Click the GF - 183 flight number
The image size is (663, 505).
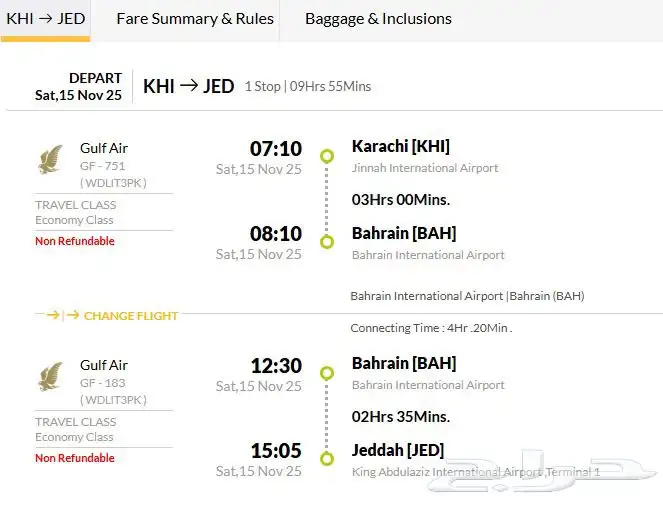[103, 383]
